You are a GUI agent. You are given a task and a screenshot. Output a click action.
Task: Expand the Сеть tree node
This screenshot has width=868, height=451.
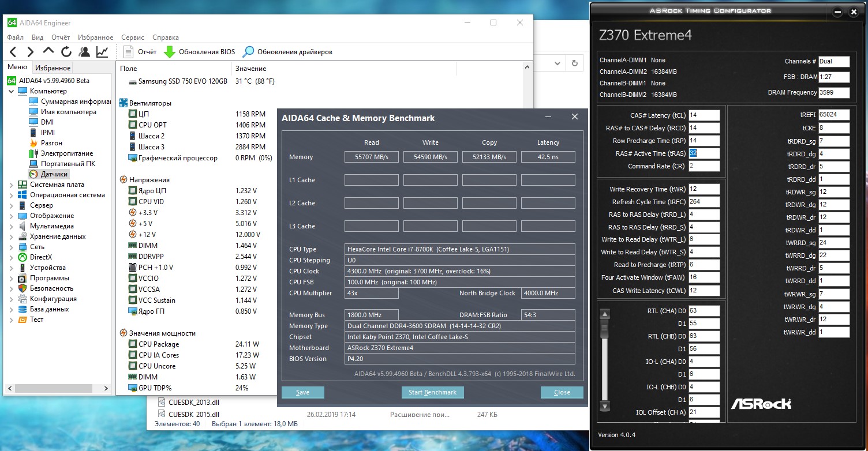point(11,247)
